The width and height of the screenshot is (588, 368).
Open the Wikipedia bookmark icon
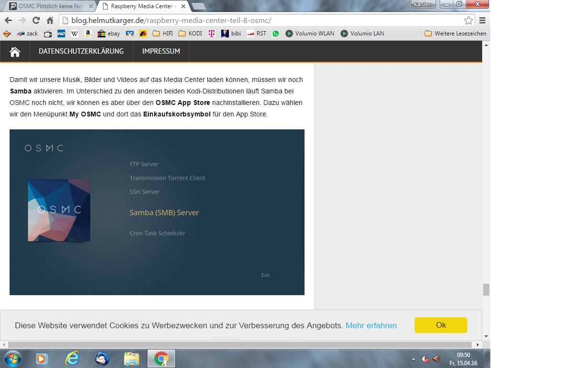pyautogui.click(x=74, y=34)
